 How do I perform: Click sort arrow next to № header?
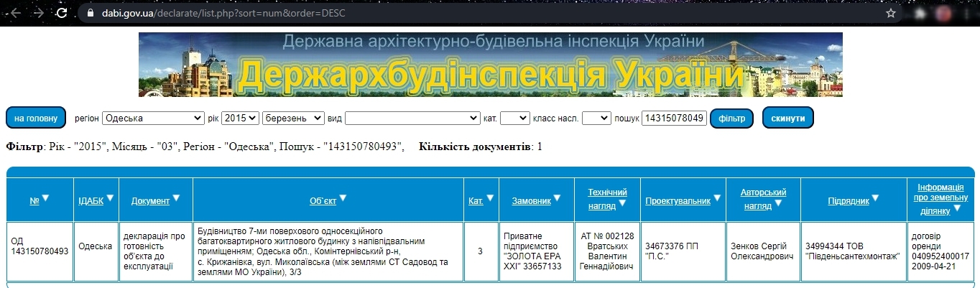tap(46, 198)
